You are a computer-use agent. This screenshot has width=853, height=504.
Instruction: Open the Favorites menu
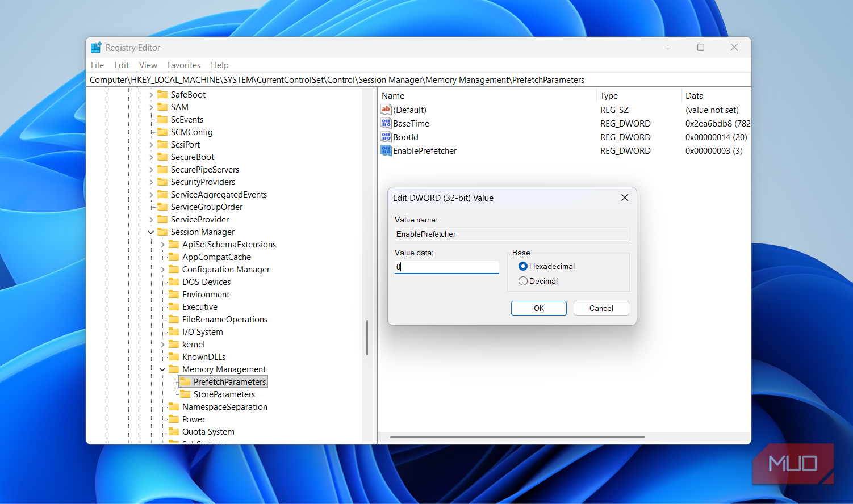(184, 65)
